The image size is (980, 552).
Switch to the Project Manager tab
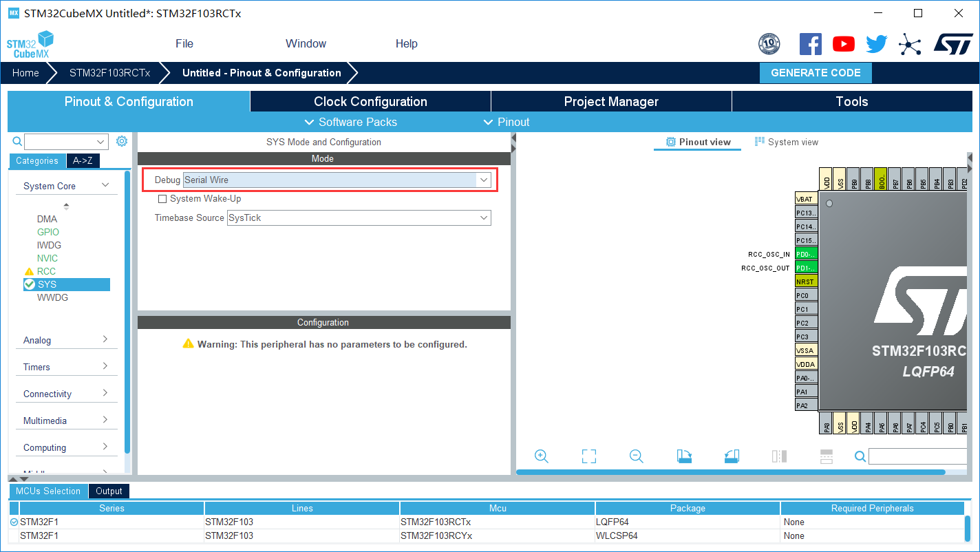(x=611, y=101)
